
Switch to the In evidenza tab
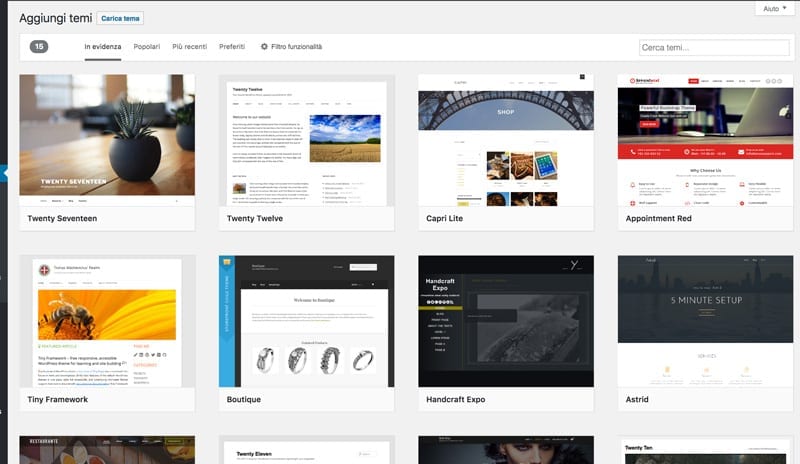tap(102, 47)
